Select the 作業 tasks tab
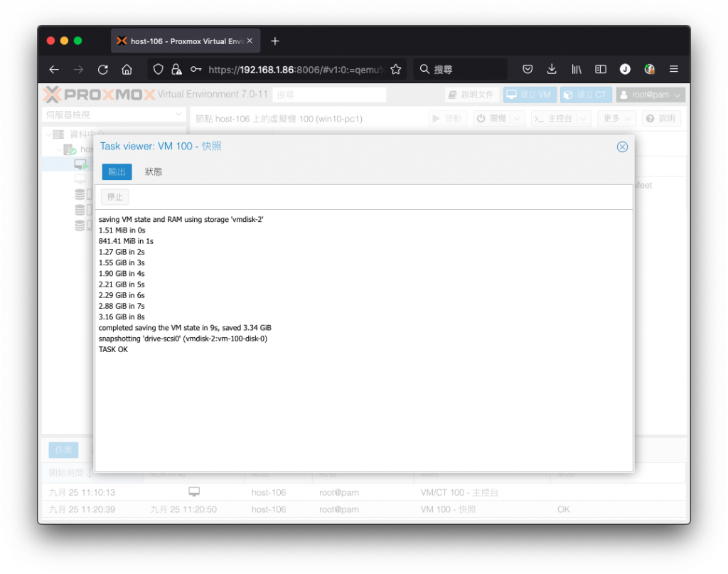728x574 pixels. pyautogui.click(x=63, y=450)
